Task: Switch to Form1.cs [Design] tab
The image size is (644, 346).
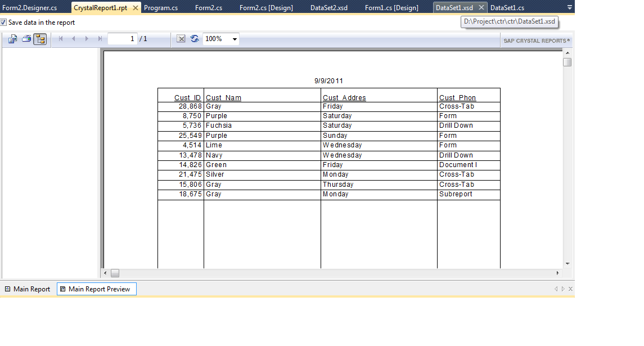Action: (392, 8)
